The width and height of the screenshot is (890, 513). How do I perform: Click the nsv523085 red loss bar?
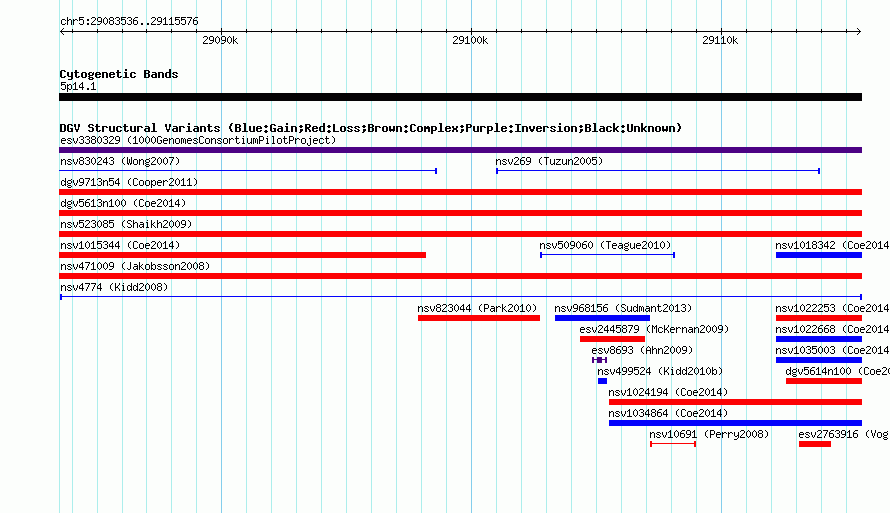(460, 234)
